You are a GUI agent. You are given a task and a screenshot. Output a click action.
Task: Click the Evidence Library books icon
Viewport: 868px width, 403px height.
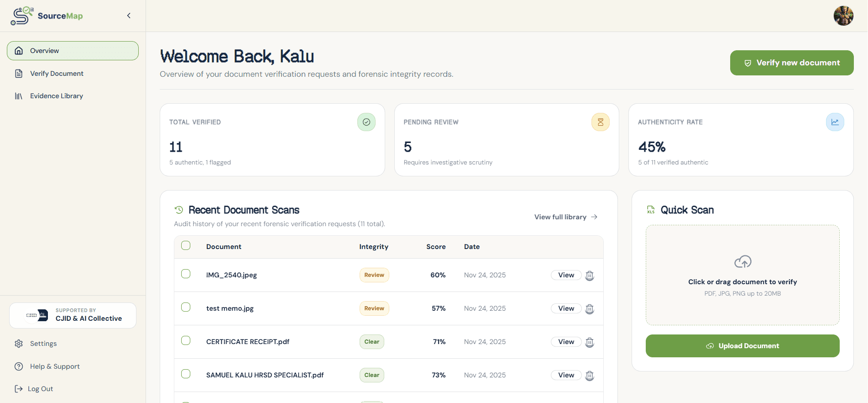pos(19,96)
